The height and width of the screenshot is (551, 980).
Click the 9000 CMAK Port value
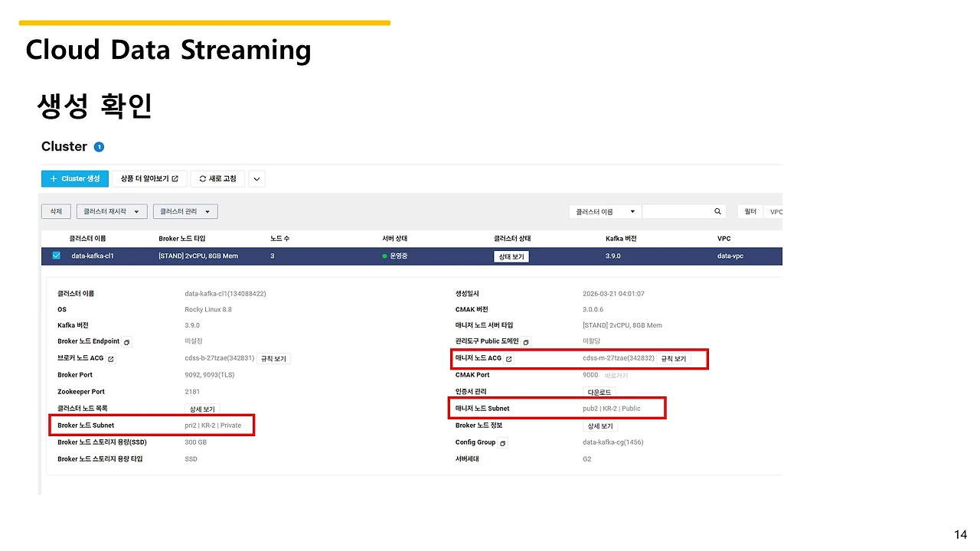[591, 375]
